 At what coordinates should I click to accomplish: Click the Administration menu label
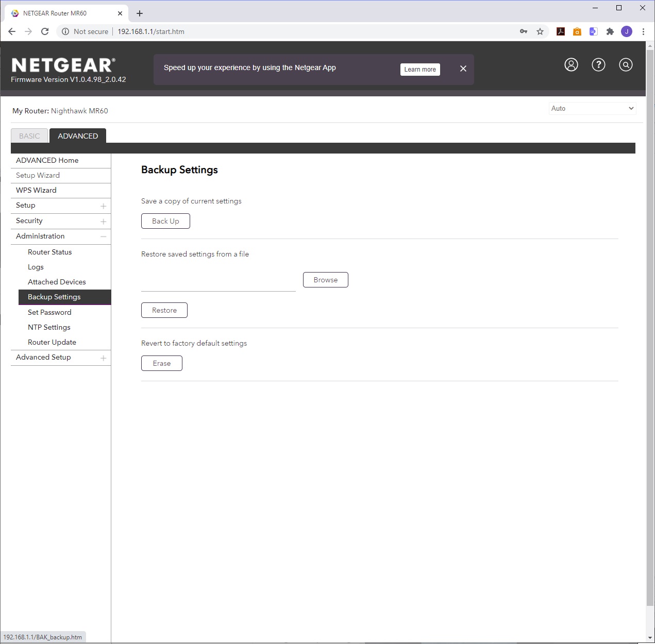[40, 236]
